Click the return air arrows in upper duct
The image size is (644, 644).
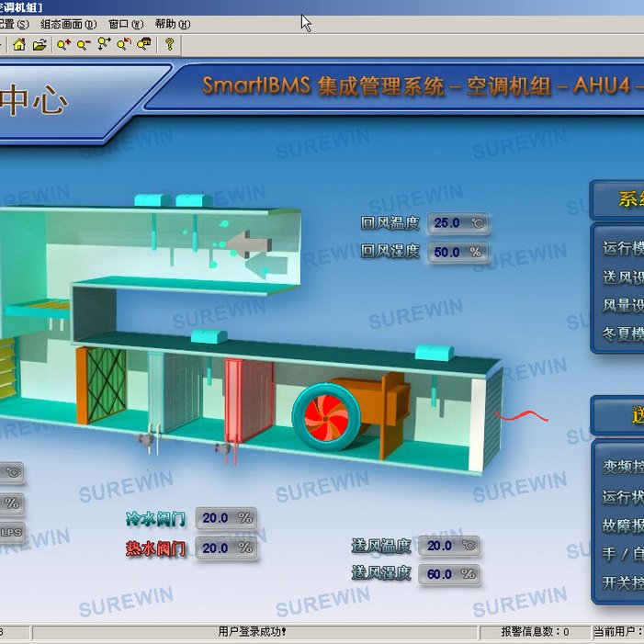coord(258,254)
